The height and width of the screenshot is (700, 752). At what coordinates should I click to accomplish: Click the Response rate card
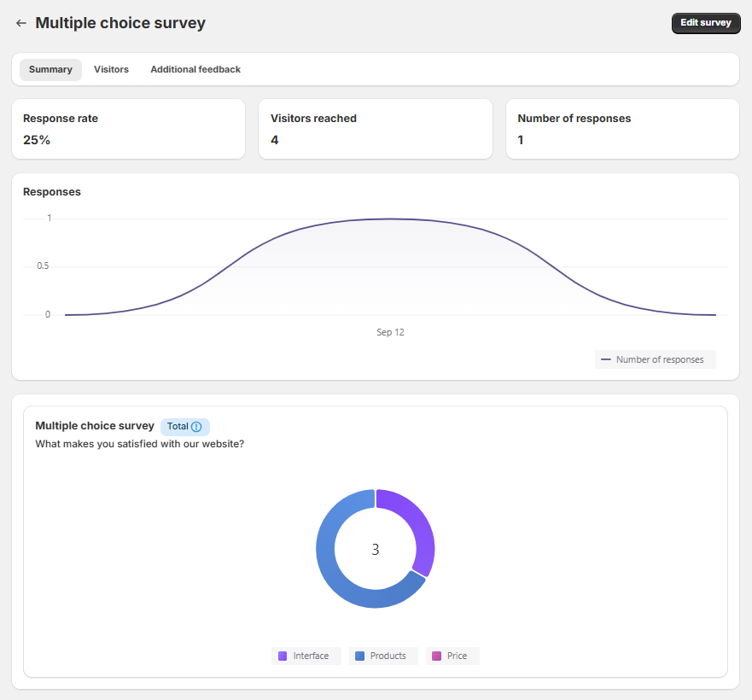128,129
